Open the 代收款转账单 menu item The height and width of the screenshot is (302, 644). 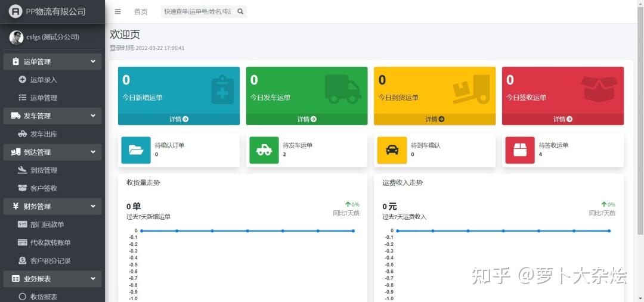tap(52, 242)
